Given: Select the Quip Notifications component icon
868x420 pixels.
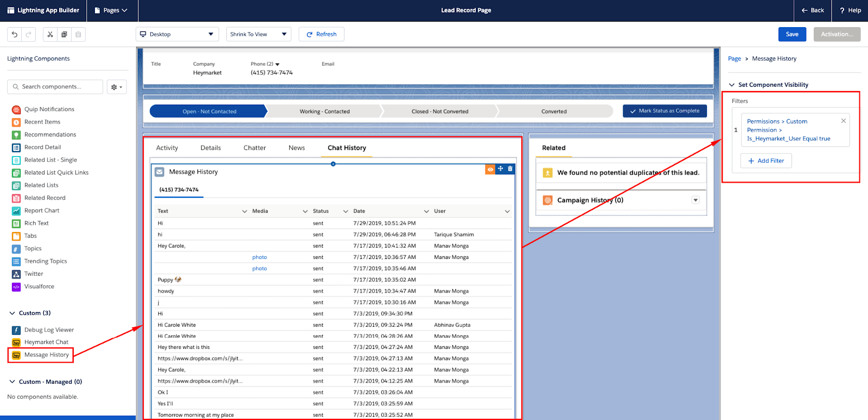Looking at the screenshot, I should pos(16,109).
